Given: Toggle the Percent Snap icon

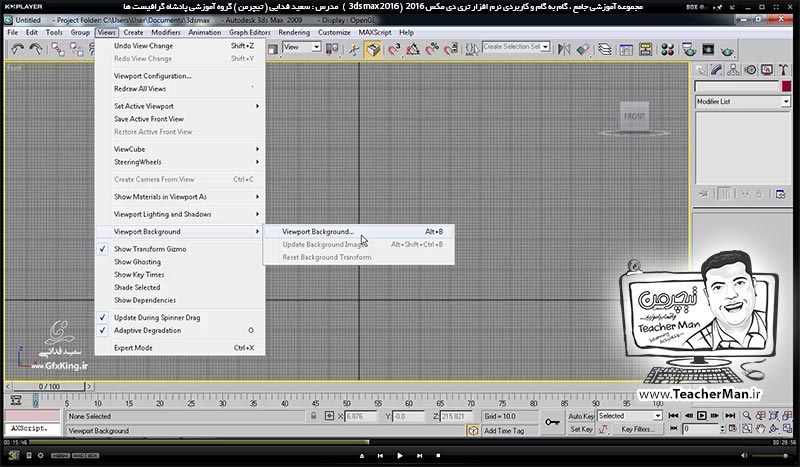Looking at the screenshot, I should tap(432, 49).
